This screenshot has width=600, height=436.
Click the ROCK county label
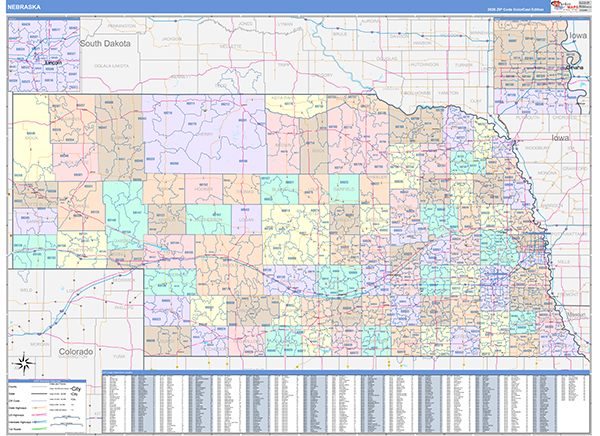tap(318, 151)
